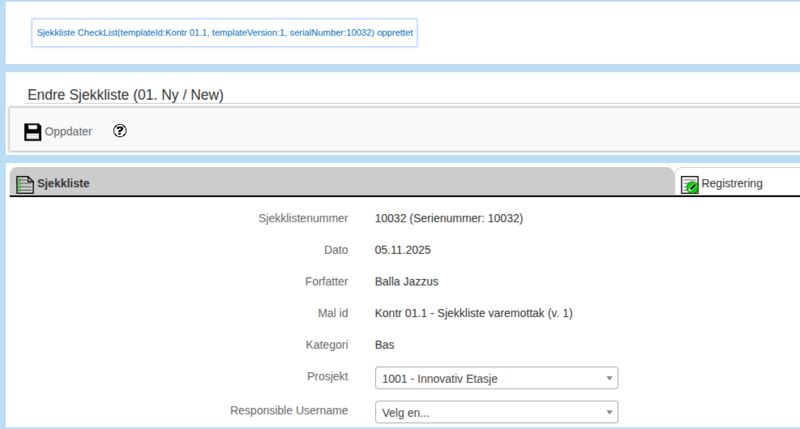800x429 pixels.
Task: Click the 'Endre Sjekkliste (01. Ny / New)' heading
Action: (x=125, y=95)
